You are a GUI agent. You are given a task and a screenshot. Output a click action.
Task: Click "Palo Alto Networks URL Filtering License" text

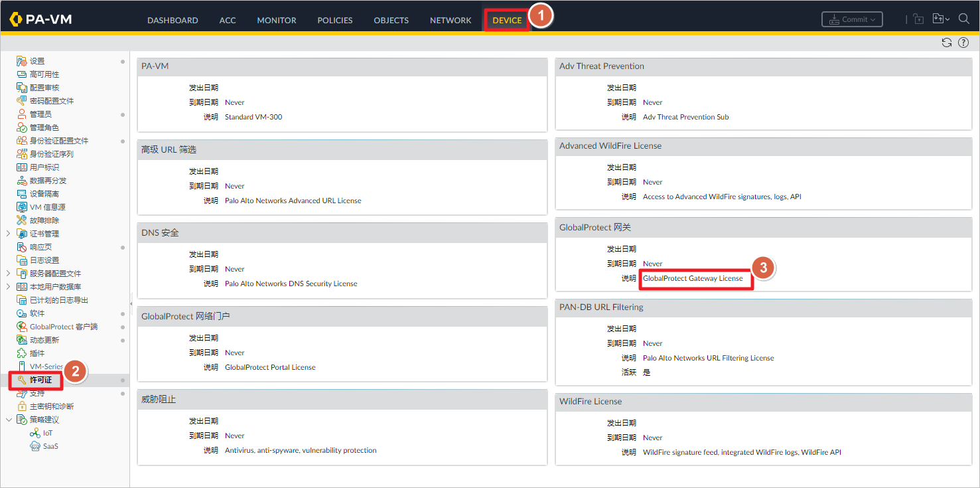709,358
